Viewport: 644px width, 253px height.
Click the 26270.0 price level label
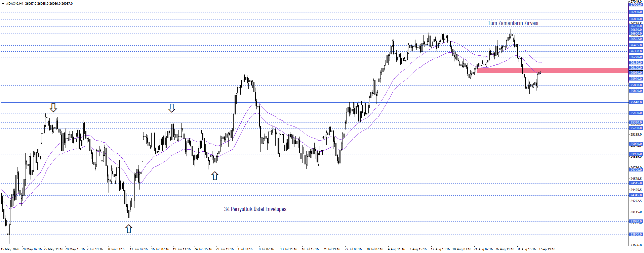pos(636,57)
